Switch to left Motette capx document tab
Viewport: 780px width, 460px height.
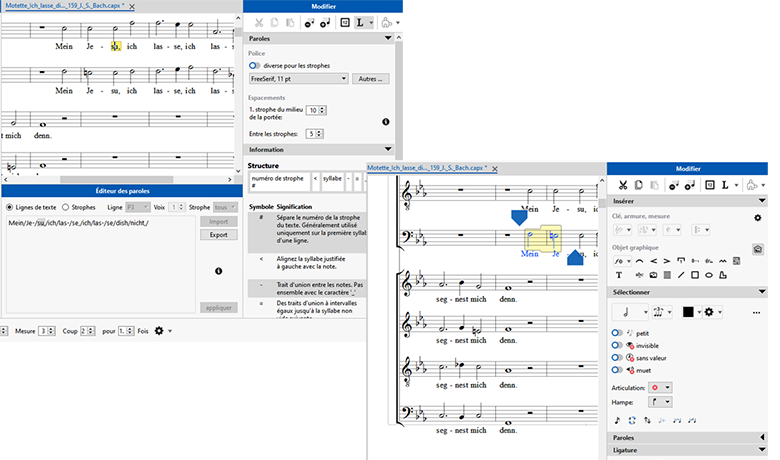pos(65,6)
